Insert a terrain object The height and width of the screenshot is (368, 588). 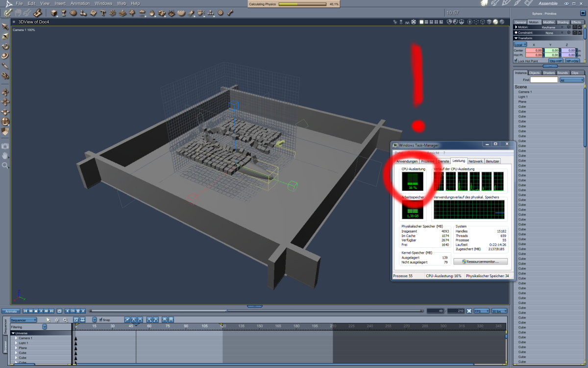tap(122, 12)
